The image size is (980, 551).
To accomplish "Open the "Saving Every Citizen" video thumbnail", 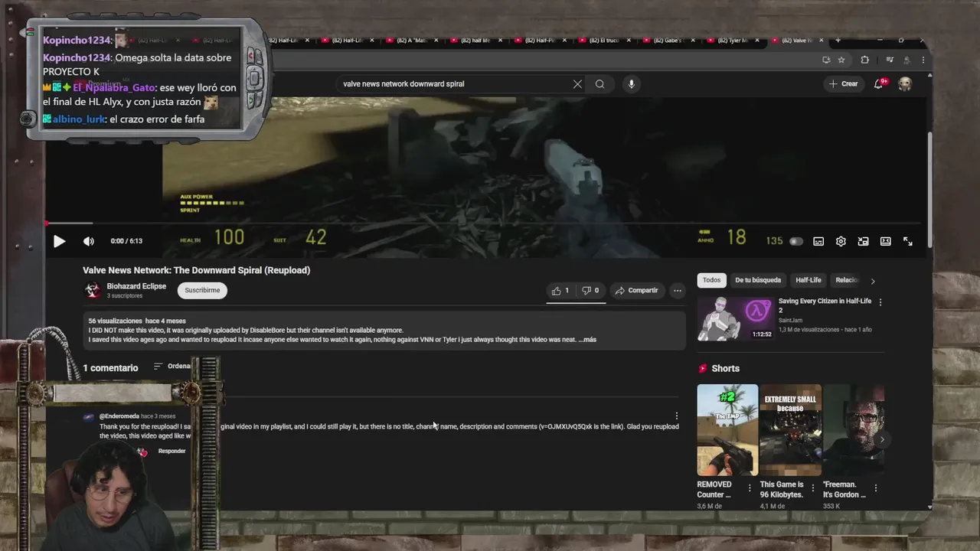I will click(x=735, y=318).
